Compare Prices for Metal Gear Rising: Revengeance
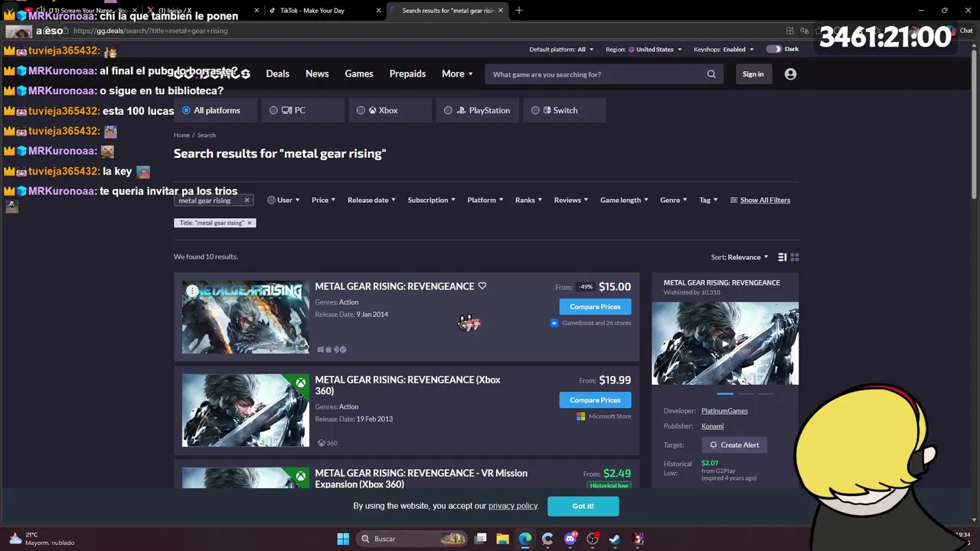 coord(595,307)
